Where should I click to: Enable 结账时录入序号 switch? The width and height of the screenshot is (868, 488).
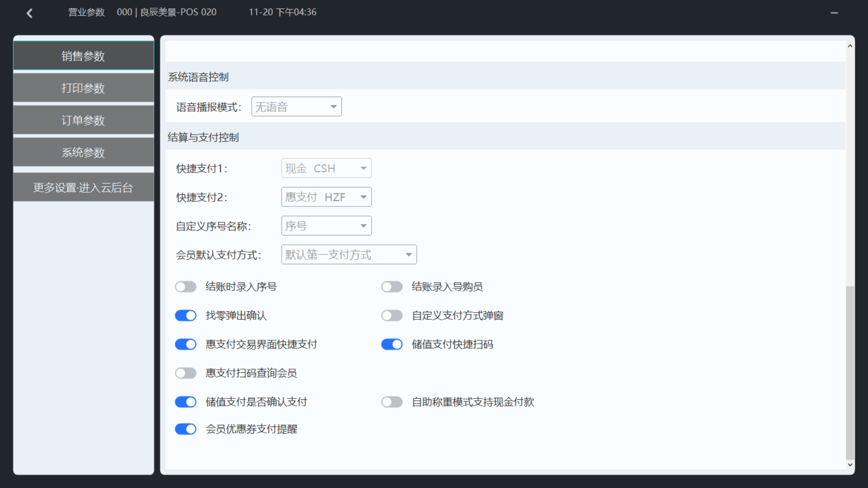coord(186,287)
